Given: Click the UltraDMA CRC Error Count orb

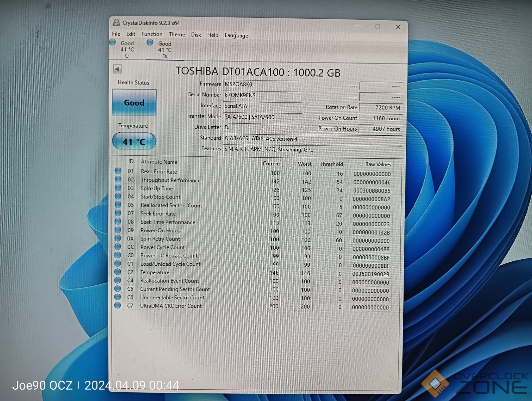Looking at the screenshot, I should [x=118, y=305].
